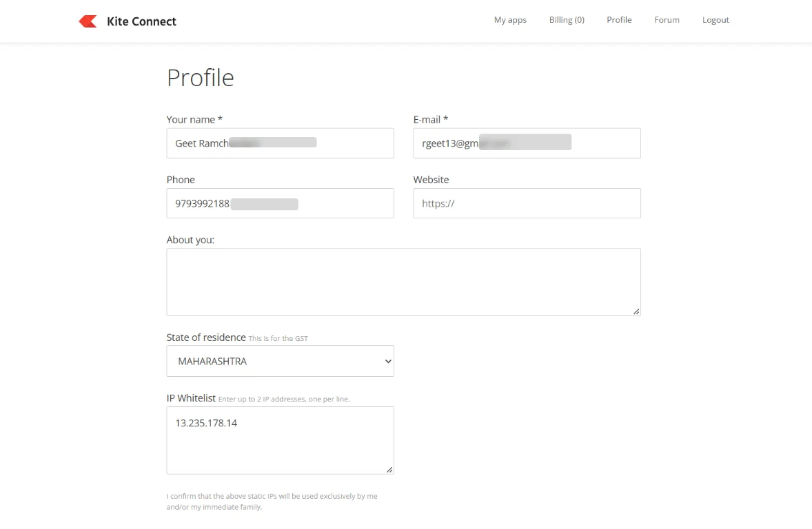
Task: Open the My apps menu item
Action: point(510,20)
